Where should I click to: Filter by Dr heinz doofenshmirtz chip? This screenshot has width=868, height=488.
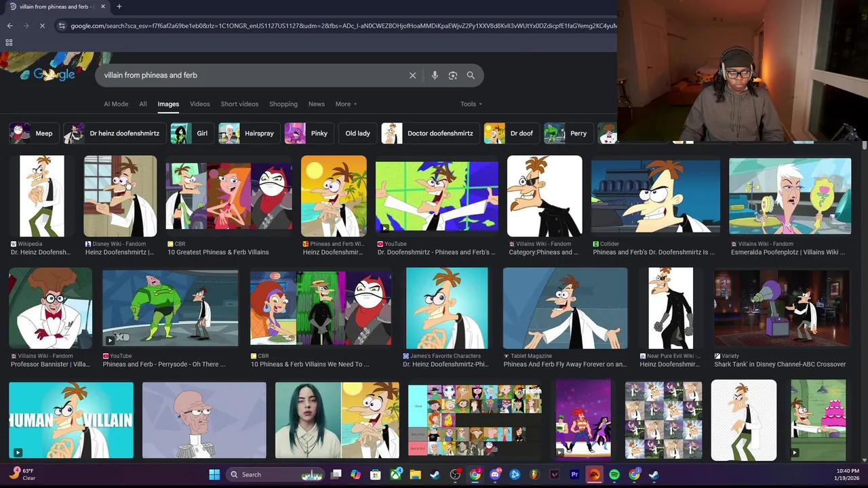[114, 134]
